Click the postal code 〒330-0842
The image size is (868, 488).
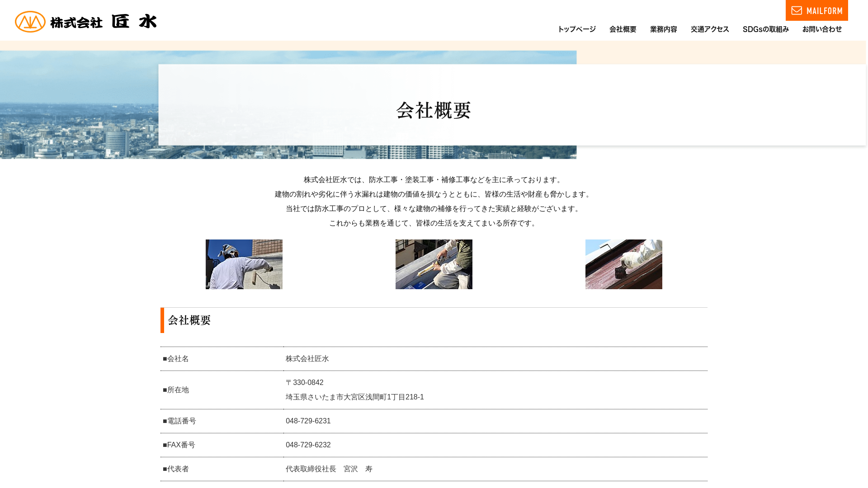[305, 383]
